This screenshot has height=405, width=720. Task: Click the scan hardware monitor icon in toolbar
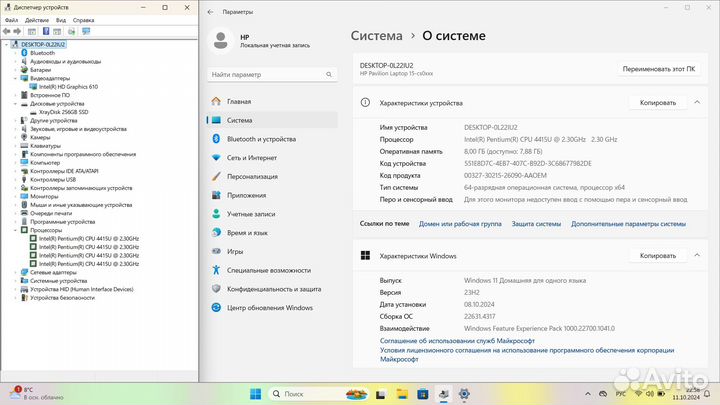(x=86, y=31)
